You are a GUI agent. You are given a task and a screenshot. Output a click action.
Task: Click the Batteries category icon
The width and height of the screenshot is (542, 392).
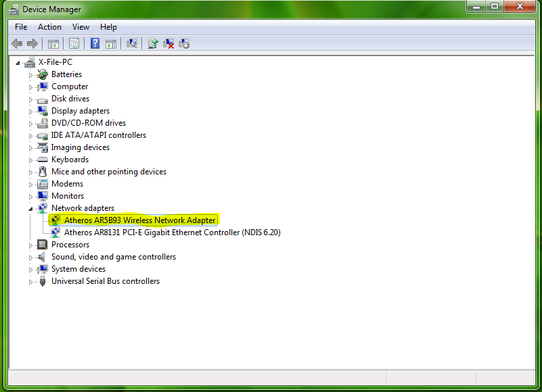pyautogui.click(x=43, y=74)
